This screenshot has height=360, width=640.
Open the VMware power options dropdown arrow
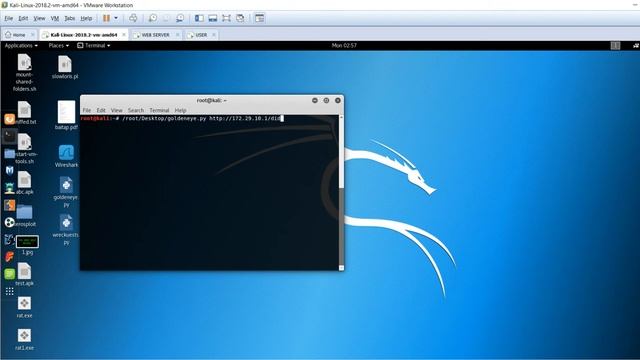116,18
